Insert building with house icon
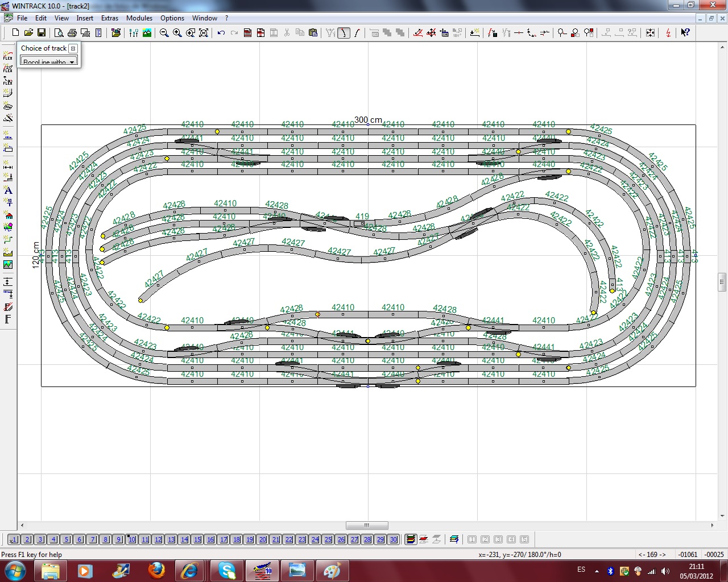728x582 pixels. click(x=8, y=215)
